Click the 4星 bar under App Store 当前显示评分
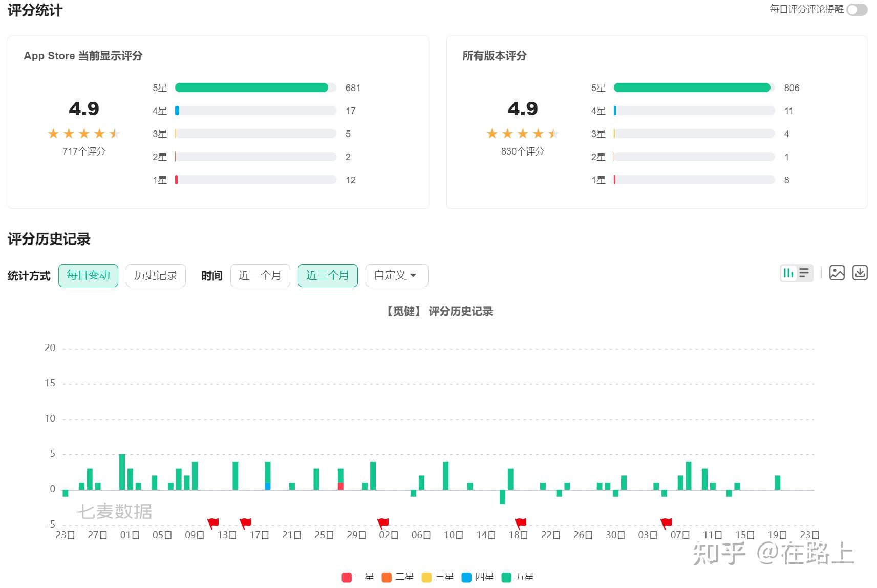The image size is (877, 588). pos(255,111)
